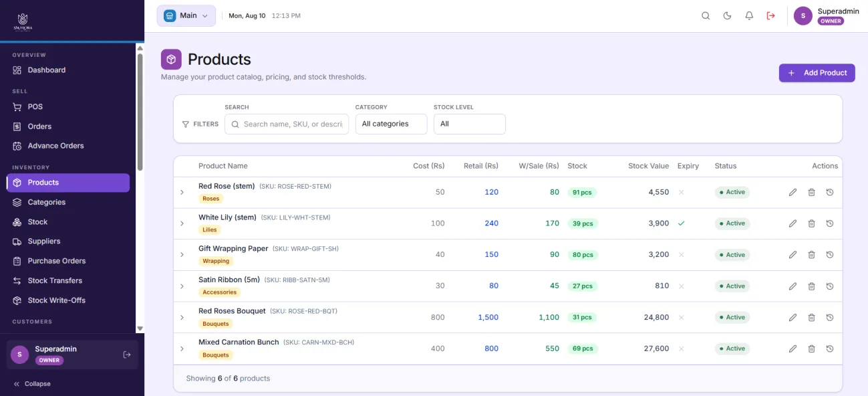This screenshot has width=868, height=396.
Task: Edit the Satin Ribbon (5m) product
Action: click(792, 286)
